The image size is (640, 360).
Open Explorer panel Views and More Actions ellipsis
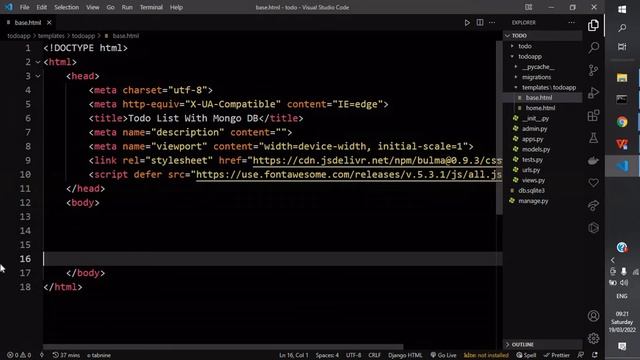[x=571, y=22]
